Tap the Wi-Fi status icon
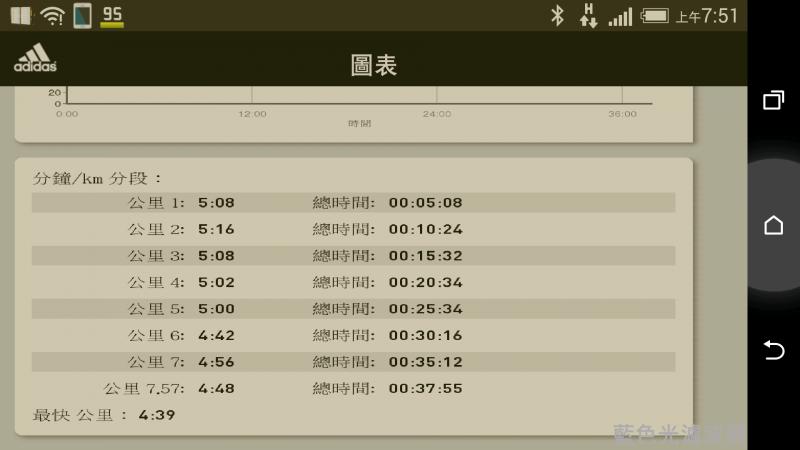Image resolution: width=800 pixels, height=450 pixels. 53,16
